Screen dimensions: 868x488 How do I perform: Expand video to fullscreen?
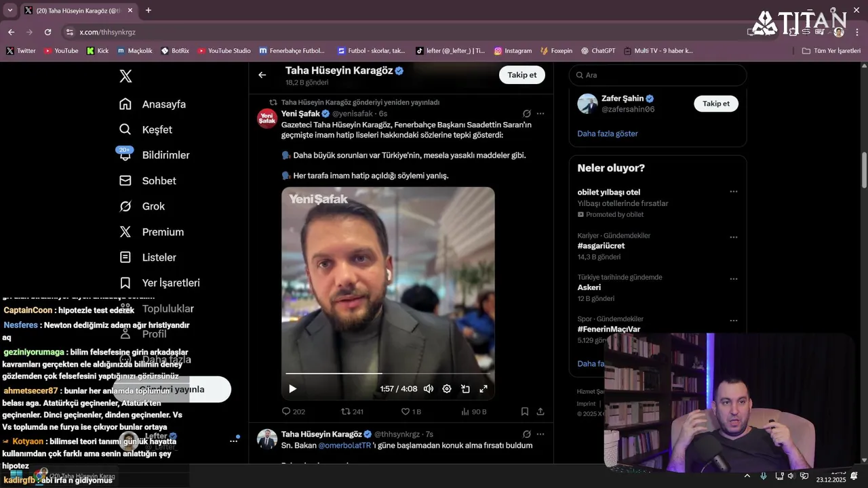pyautogui.click(x=484, y=388)
